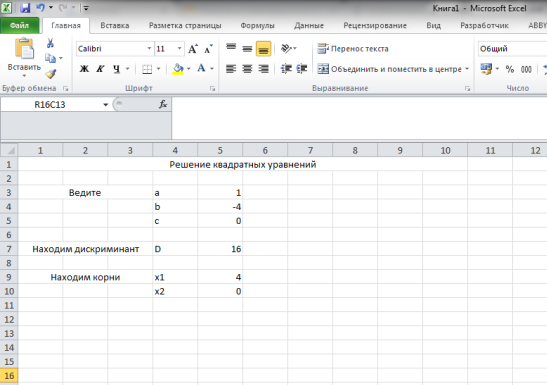Click the Copy icon
The width and height of the screenshot is (547, 385).
tap(50, 58)
